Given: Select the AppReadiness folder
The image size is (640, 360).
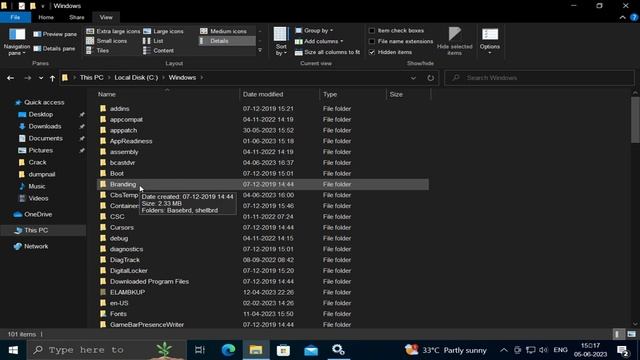Looking at the screenshot, I should point(131,141).
